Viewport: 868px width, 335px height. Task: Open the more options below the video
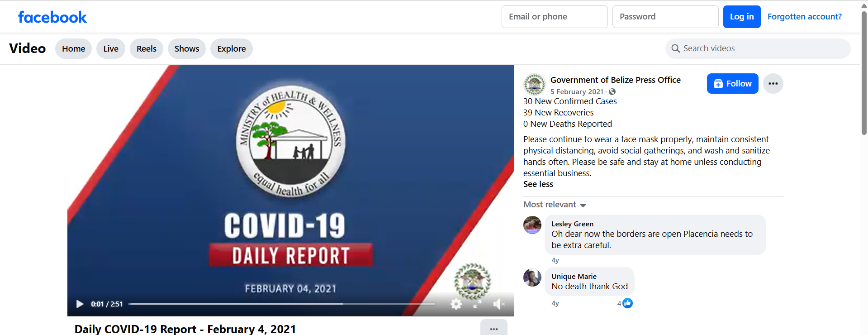[493, 329]
